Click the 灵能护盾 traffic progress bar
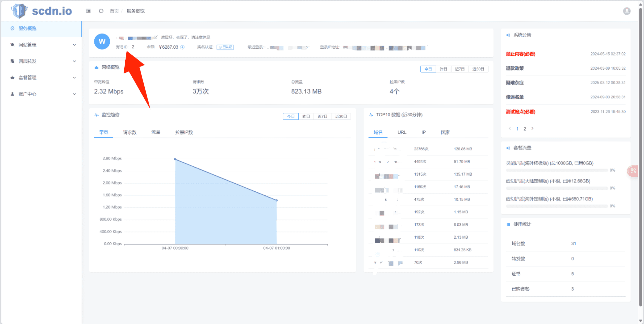The height and width of the screenshot is (324, 644). tap(557, 170)
